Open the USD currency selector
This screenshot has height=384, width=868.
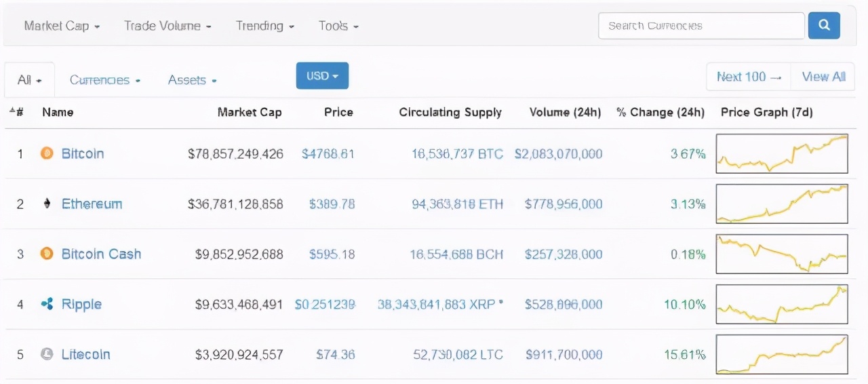322,76
